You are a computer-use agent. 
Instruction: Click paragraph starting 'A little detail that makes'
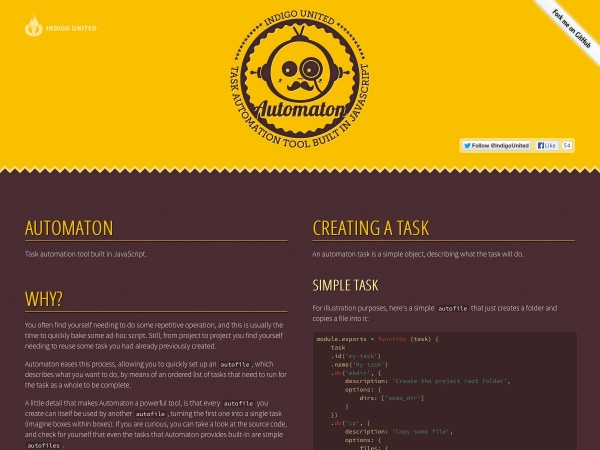click(x=156, y=424)
